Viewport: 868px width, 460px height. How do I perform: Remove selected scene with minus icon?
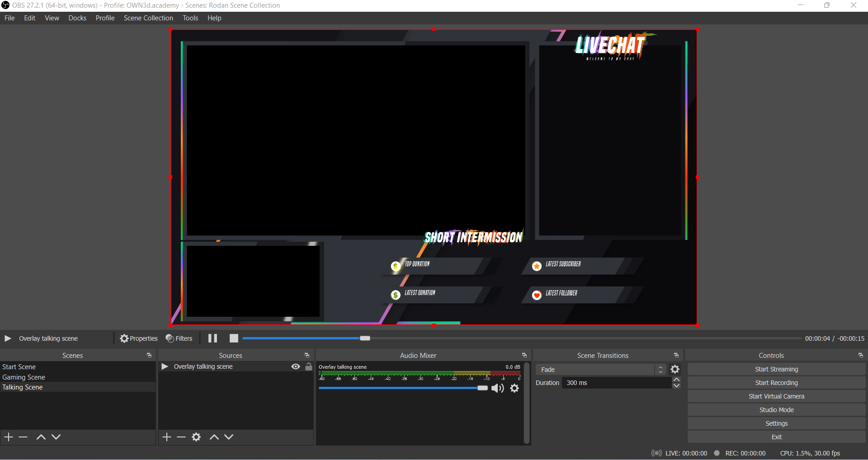24,437
